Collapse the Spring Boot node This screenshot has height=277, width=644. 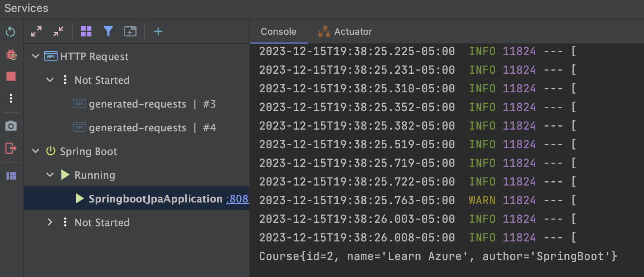coord(35,151)
